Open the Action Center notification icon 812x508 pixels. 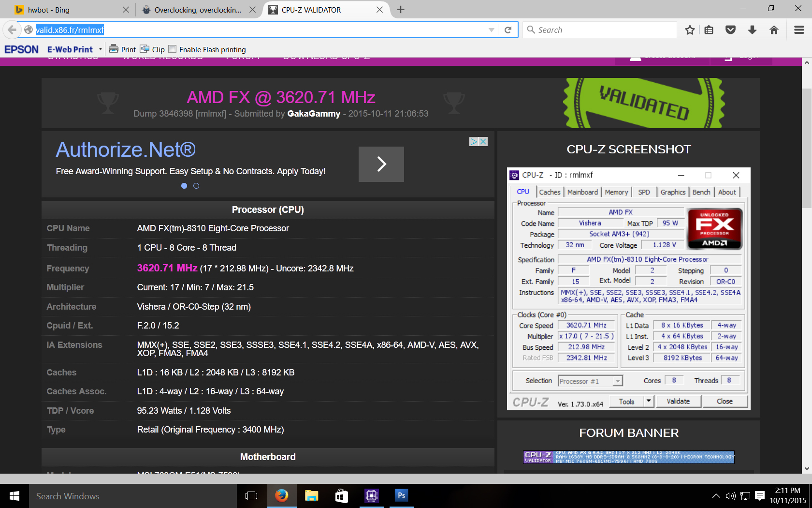[760, 496]
